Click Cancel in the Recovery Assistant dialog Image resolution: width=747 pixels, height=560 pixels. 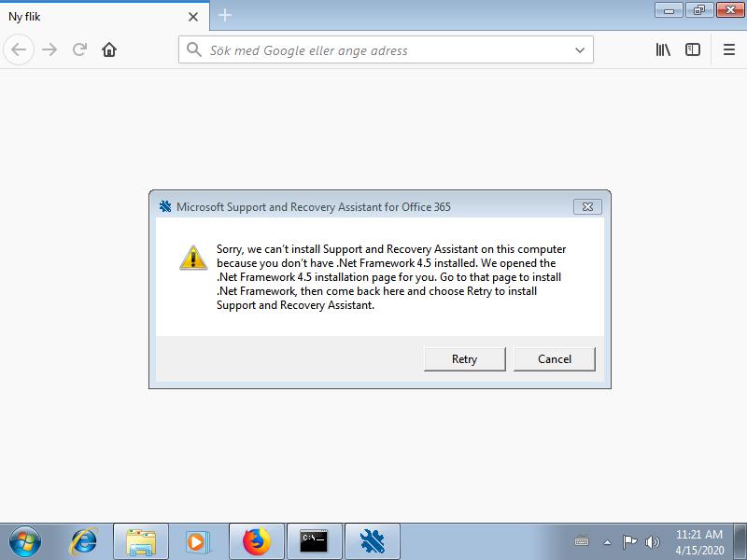(x=555, y=359)
